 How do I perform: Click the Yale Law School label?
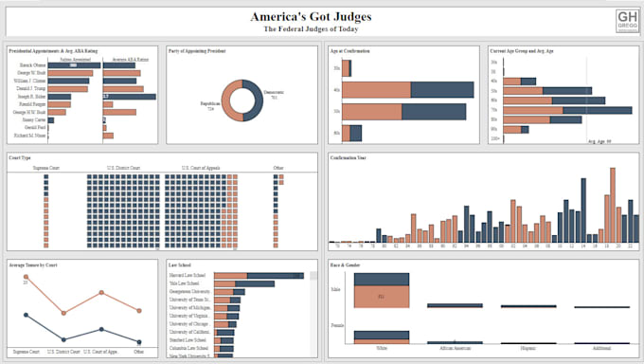coord(184,283)
